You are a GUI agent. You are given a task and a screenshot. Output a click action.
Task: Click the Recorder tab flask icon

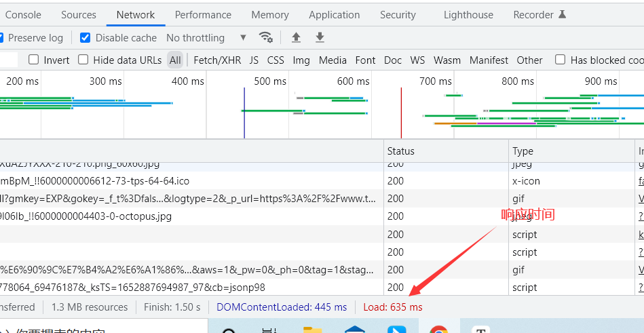click(562, 14)
